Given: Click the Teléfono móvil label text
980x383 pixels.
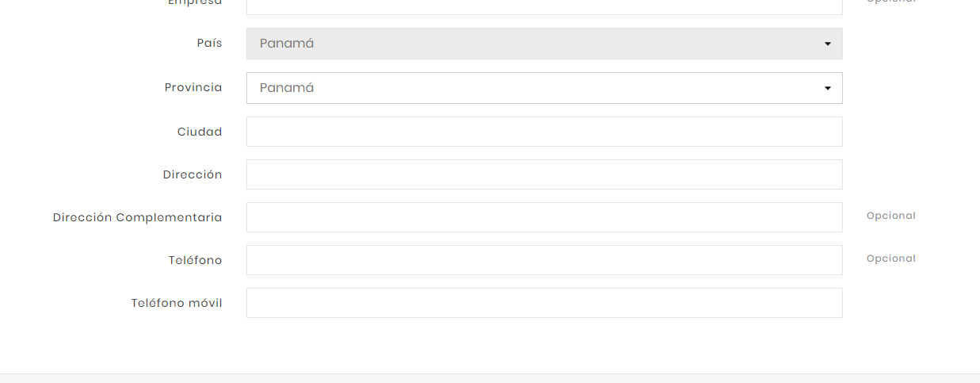Looking at the screenshot, I should click(177, 303).
